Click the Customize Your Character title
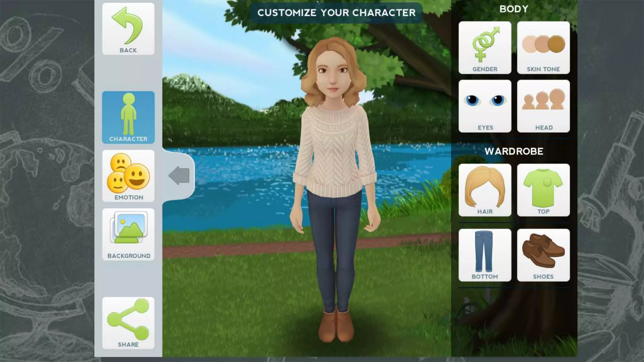The height and width of the screenshot is (362, 644). (x=336, y=13)
